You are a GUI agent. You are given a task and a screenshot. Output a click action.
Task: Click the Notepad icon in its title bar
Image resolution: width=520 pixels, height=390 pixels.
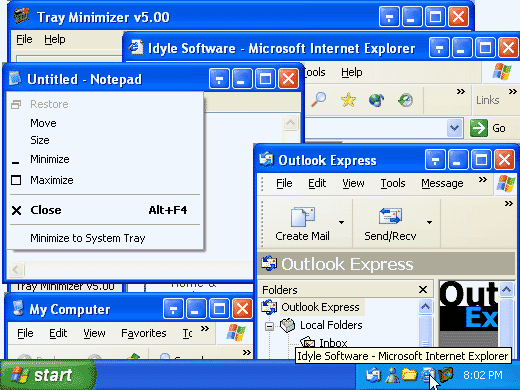(15, 79)
